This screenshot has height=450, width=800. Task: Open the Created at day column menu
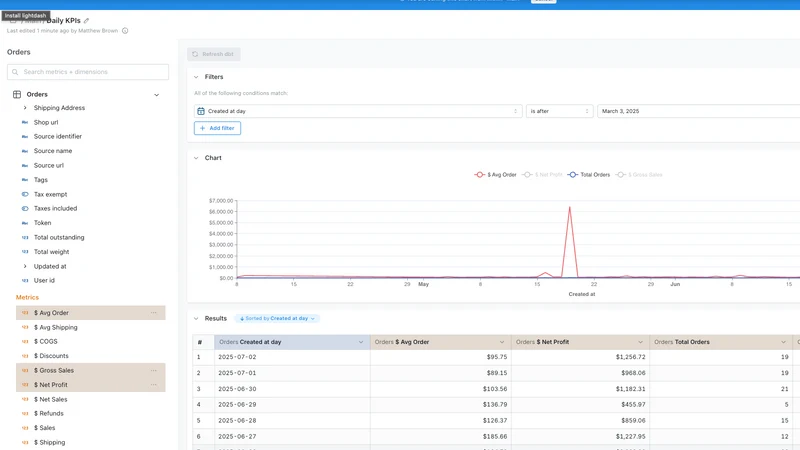pos(361,342)
